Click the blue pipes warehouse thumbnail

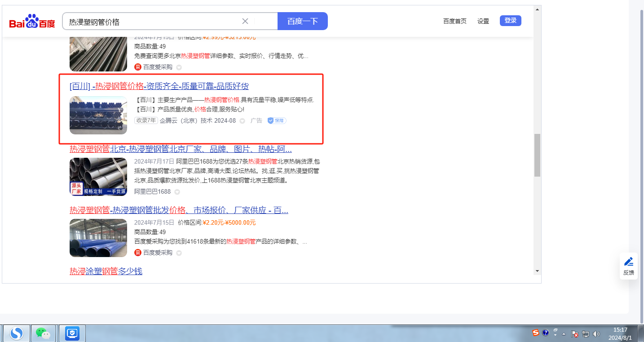coord(98,238)
